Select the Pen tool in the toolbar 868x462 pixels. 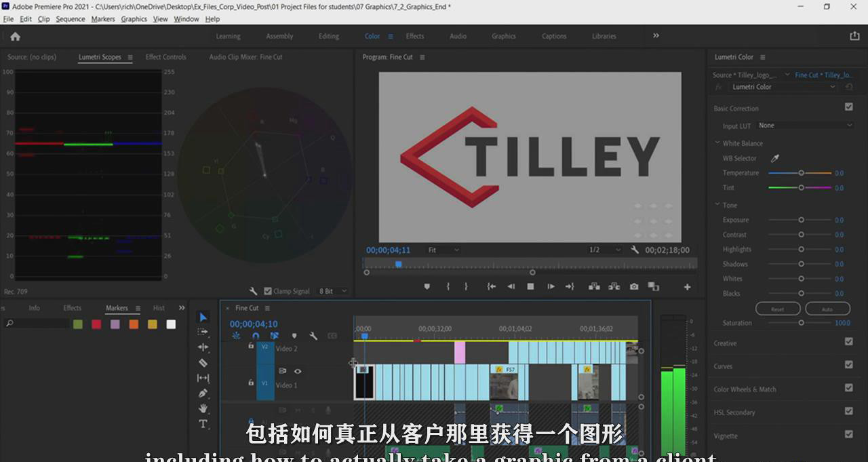click(203, 393)
